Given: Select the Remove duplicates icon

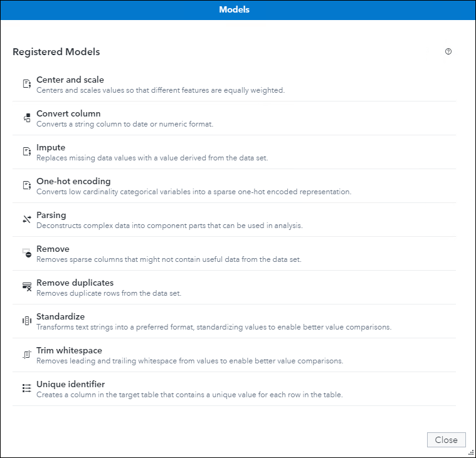Looking at the screenshot, I should click(27, 286).
